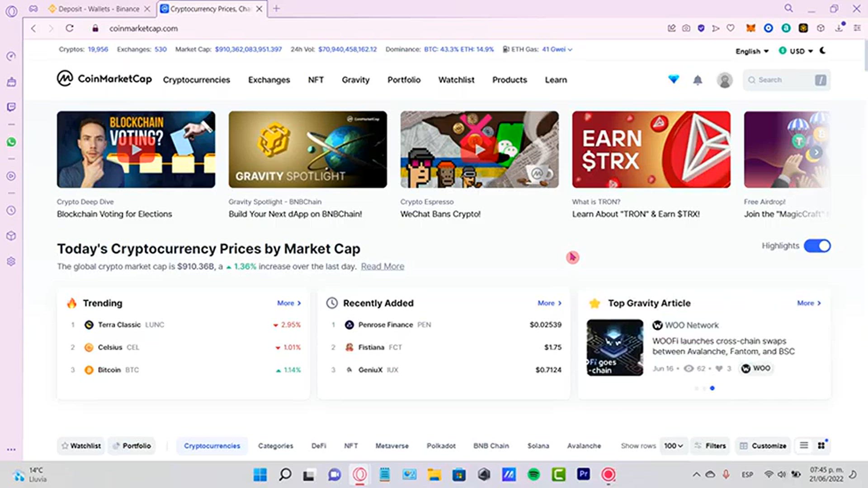Open the Exchanges menu

[x=269, y=80]
